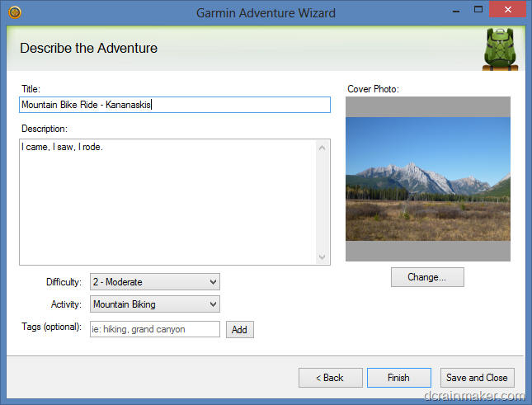Open the Difficulty dropdown
Viewport: 532px width, 405px height.
point(155,282)
